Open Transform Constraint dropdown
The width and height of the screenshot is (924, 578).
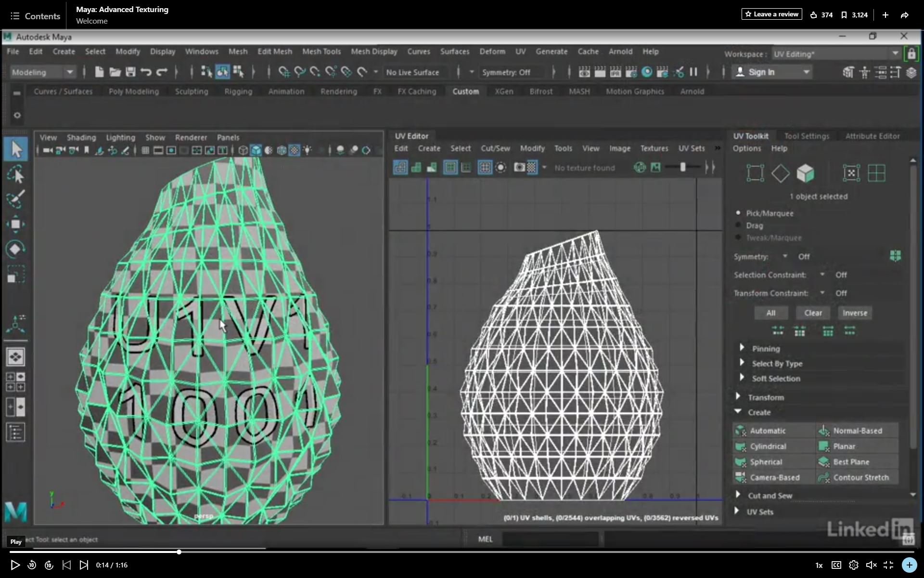click(x=822, y=293)
